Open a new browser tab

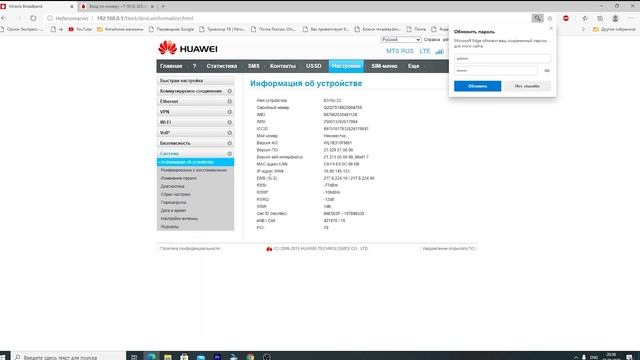point(163,6)
